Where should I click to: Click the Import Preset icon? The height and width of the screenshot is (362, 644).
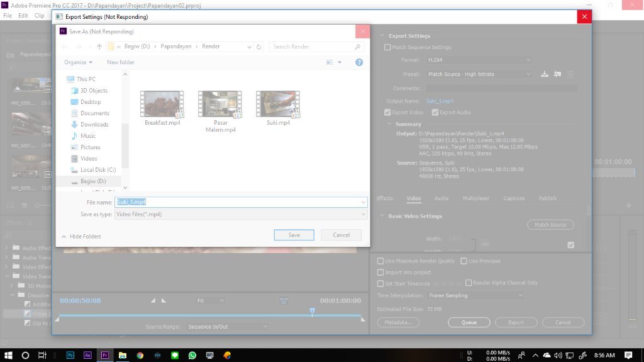557,74
